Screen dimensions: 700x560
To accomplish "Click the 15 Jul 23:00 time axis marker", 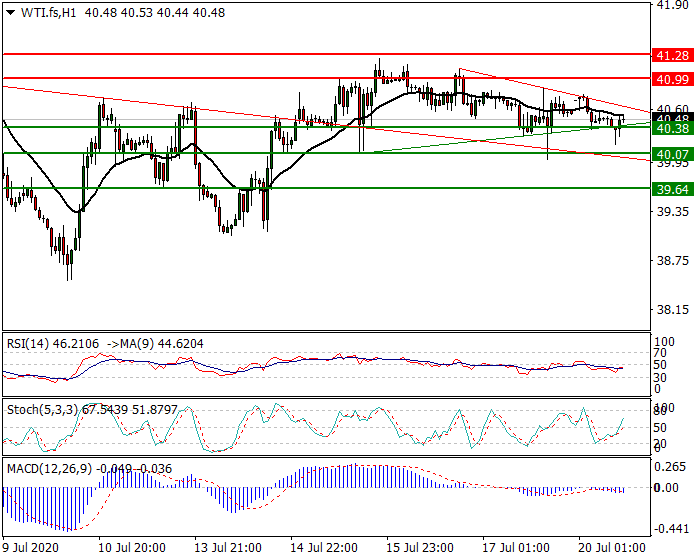I will (420, 547).
